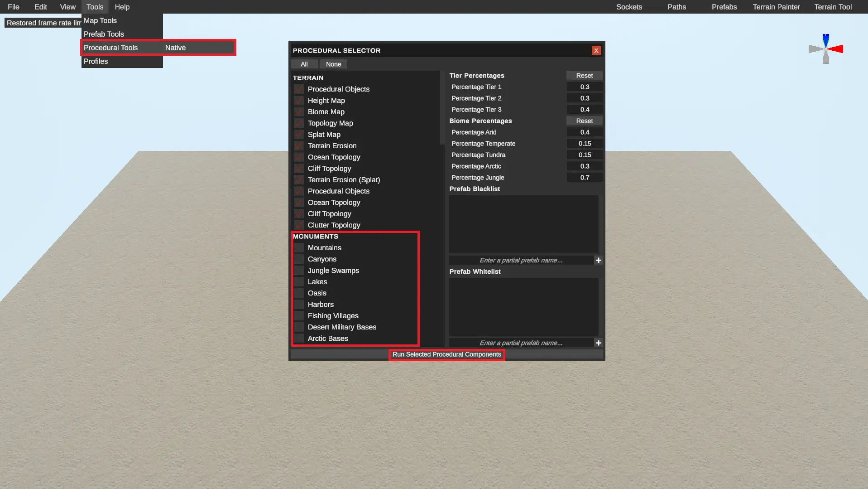This screenshot has height=489, width=868.
Task: Select None to deselect all components
Action: pos(333,64)
